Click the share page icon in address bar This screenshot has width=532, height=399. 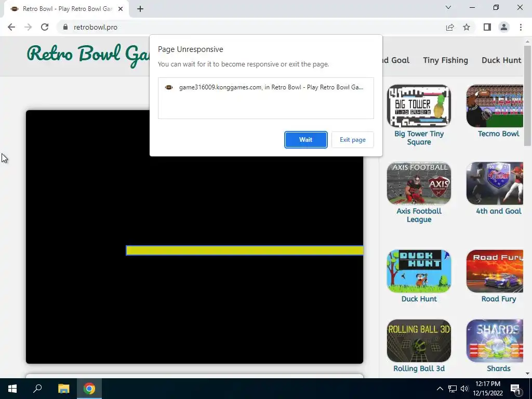pyautogui.click(x=450, y=27)
